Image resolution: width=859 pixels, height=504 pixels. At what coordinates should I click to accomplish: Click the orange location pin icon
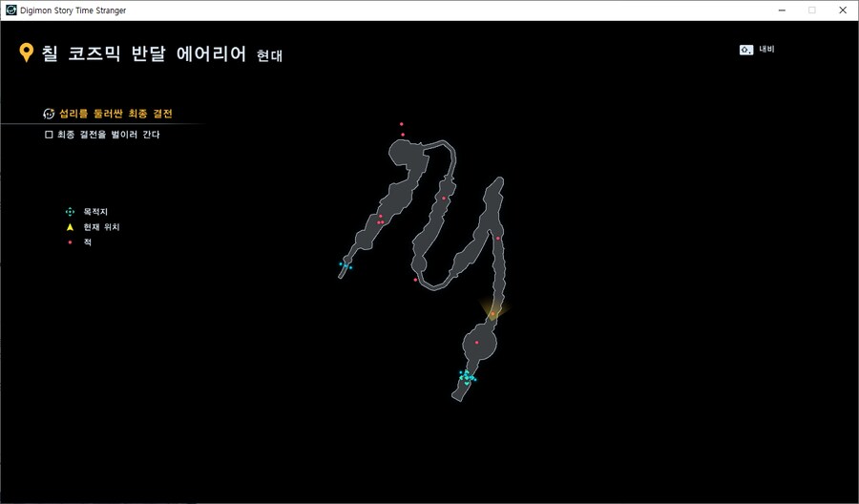26,53
